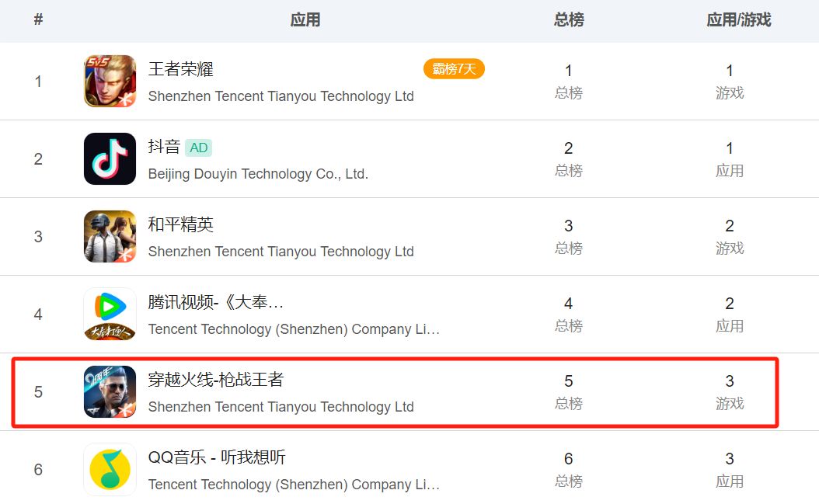Click the 应用 column header

click(x=305, y=20)
